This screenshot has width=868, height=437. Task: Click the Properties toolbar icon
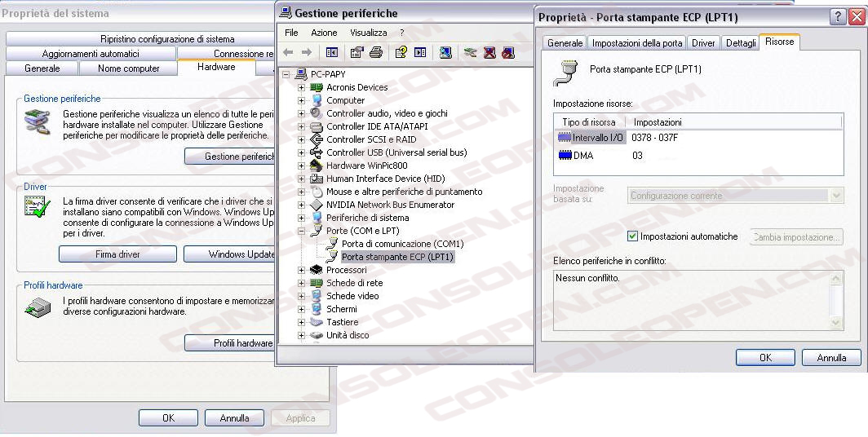(x=356, y=52)
